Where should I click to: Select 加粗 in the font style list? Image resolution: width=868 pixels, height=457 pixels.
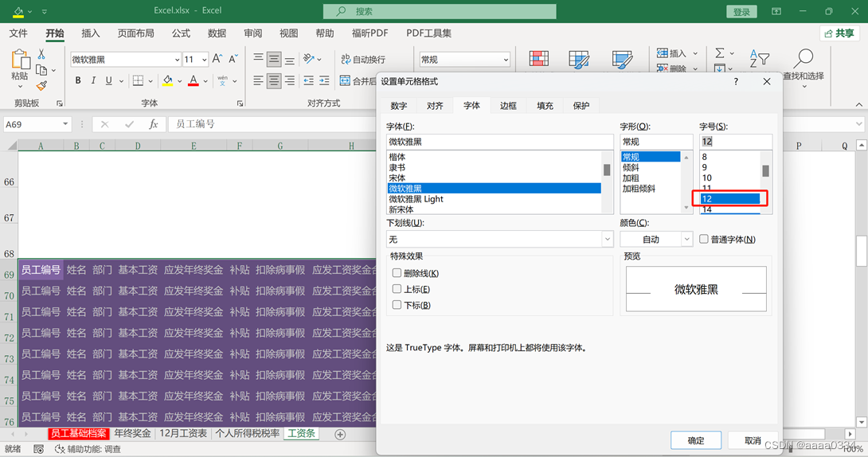pos(651,178)
